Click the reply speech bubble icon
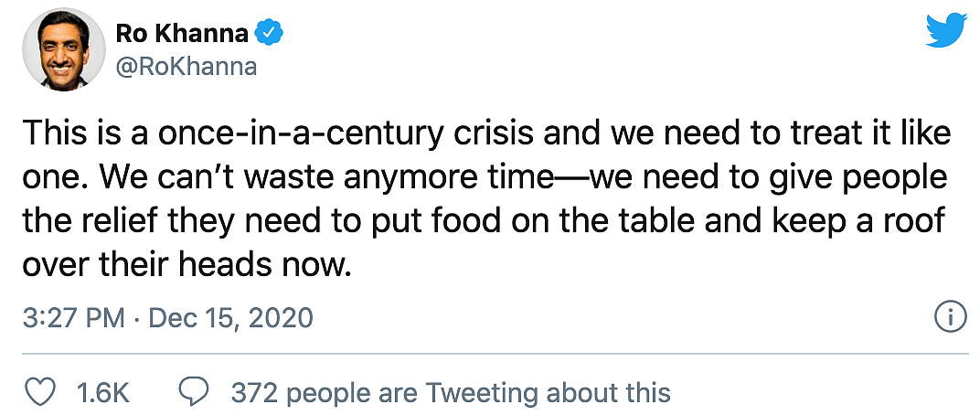 pyautogui.click(x=194, y=392)
